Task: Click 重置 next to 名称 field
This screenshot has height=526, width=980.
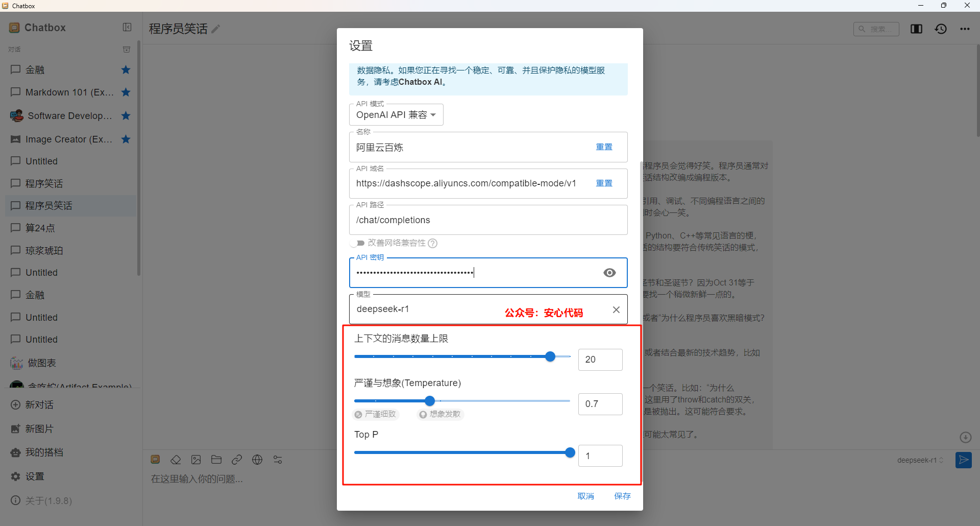Action: pos(604,147)
